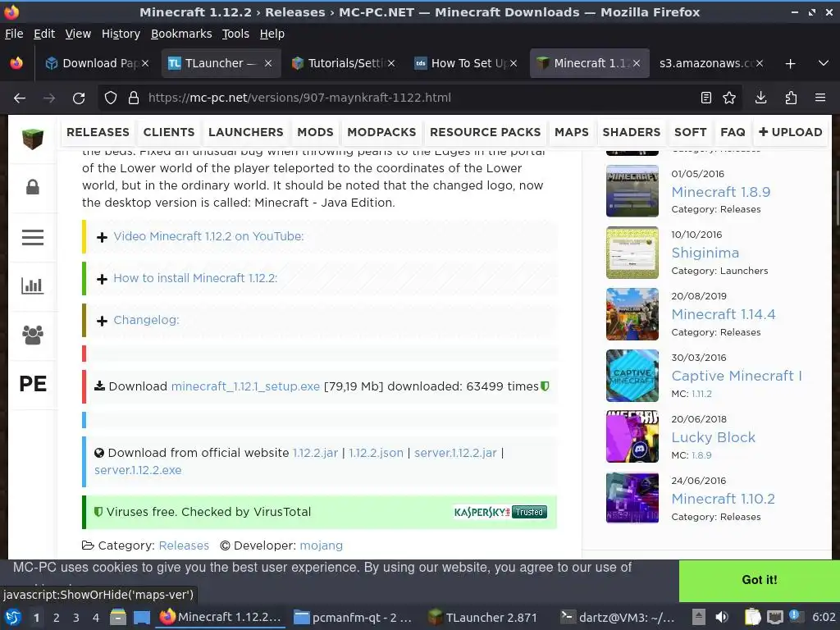Open the lock login icon in sidebar
The width and height of the screenshot is (840, 630).
tap(33, 187)
